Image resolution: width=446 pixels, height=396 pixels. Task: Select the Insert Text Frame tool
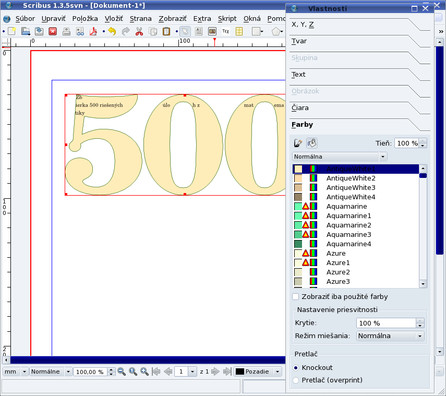199,32
